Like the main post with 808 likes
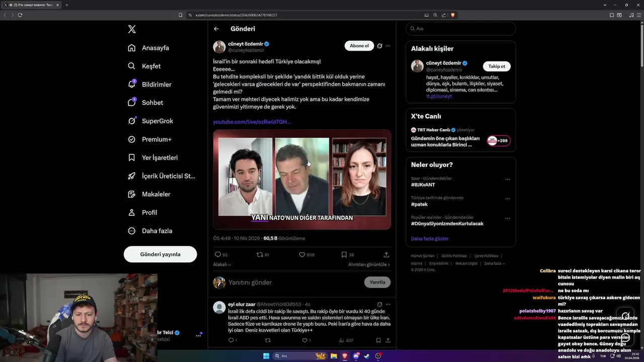Screen dimensions: 644x362 click(302, 255)
